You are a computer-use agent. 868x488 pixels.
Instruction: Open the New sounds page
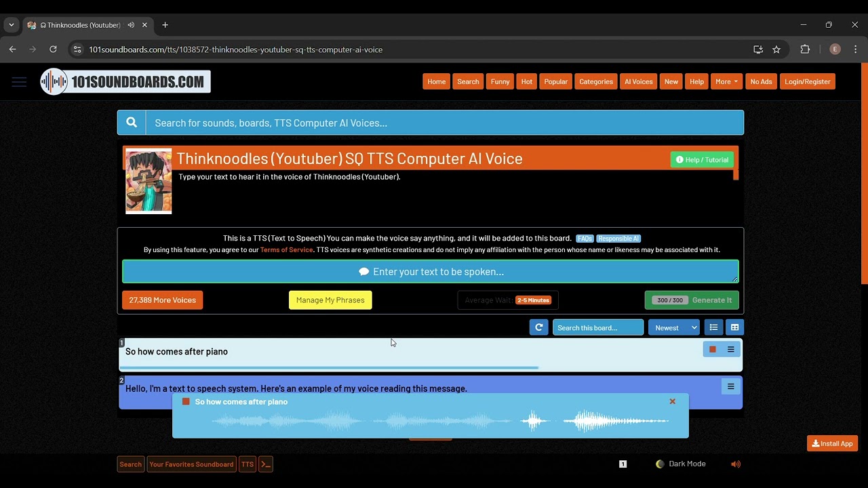tap(671, 81)
